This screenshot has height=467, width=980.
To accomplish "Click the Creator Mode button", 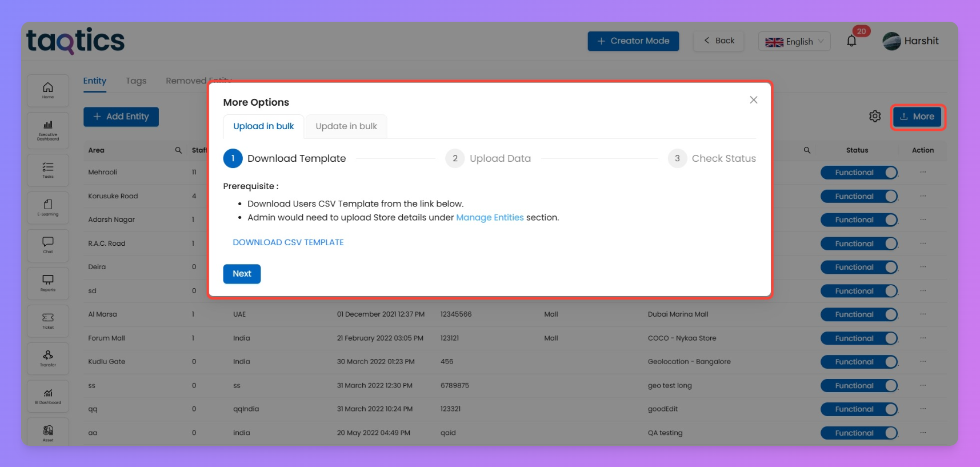I will coord(633,41).
